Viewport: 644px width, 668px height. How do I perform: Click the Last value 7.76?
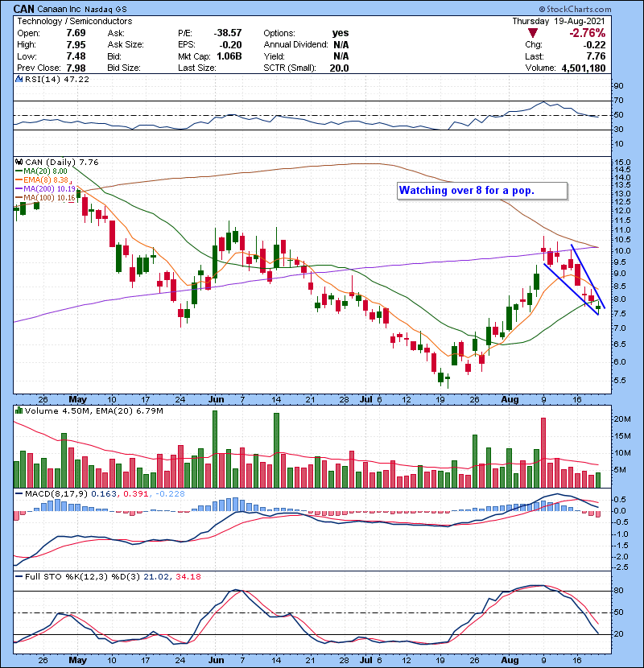click(596, 56)
